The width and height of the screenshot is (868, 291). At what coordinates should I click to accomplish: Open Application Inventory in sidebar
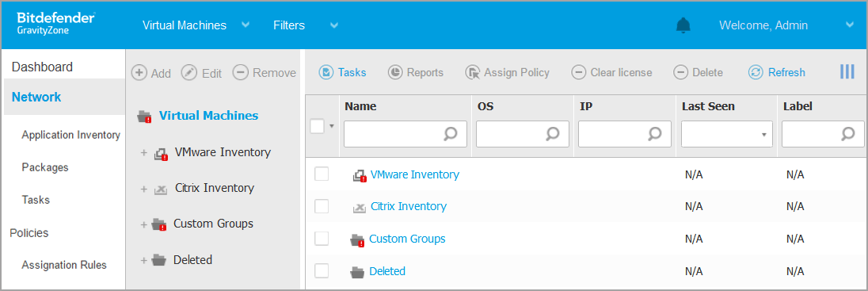[70, 136]
